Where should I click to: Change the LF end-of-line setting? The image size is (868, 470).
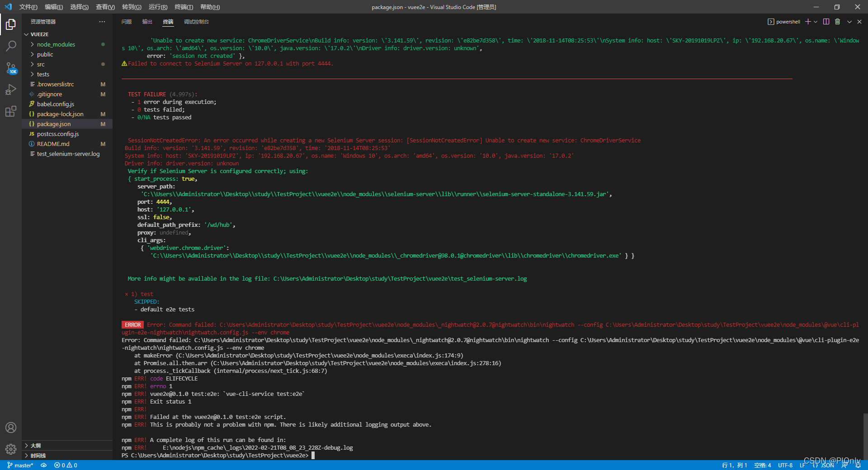pos(802,465)
